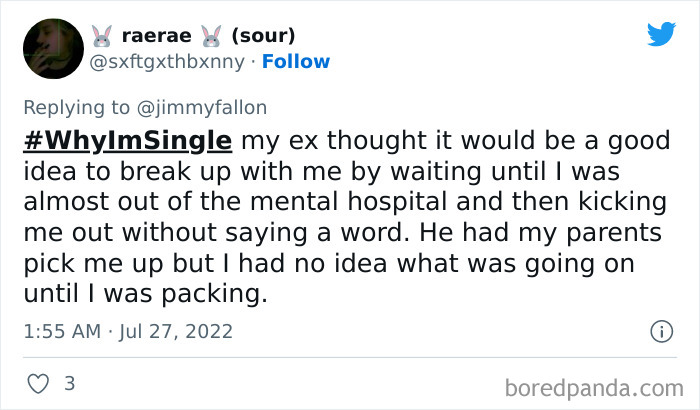Viewport: 700px width, 410px height.
Task: Open raerae's profile avatar picture
Action: pyautogui.click(x=52, y=48)
